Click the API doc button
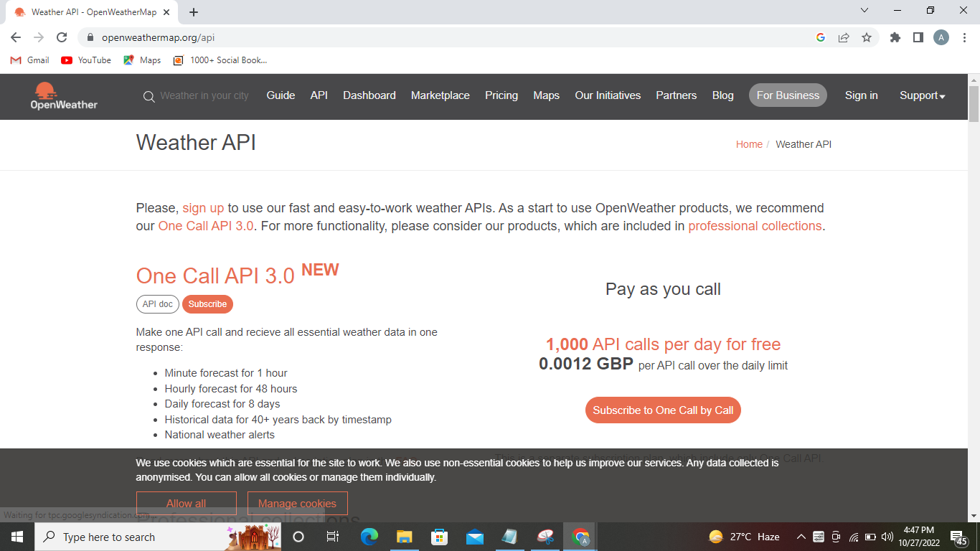Viewport: 980px width, 551px height. (158, 304)
